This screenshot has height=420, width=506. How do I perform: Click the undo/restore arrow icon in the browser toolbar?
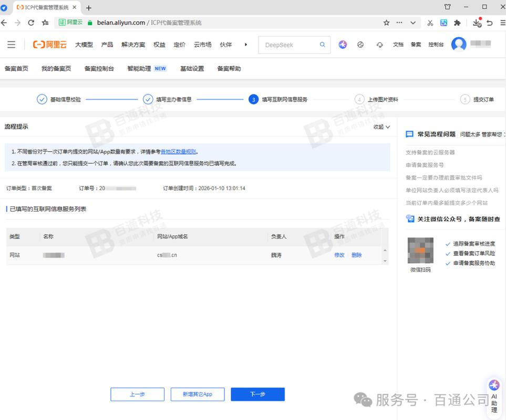click(x=490, y=23)
